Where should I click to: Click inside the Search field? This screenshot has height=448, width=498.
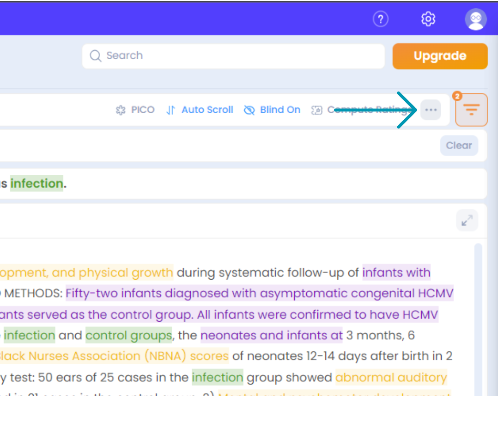click(x=231, y=56)
